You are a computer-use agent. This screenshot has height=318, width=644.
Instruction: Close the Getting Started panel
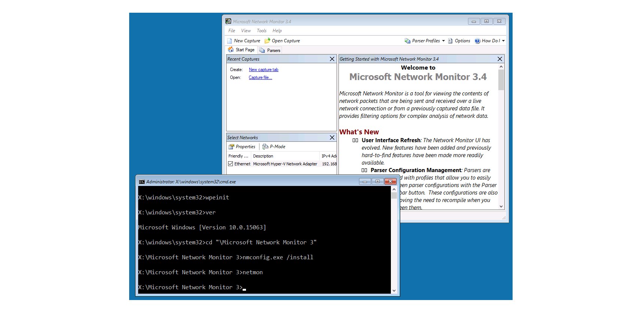(x=500, y=59)
